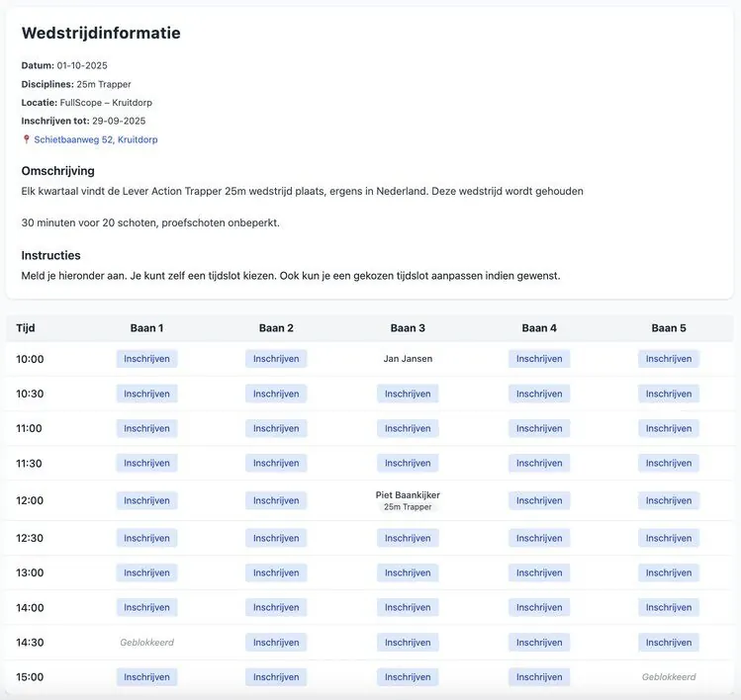Viewport: 741px width, 700px height.
Task: Click Inschrijven for 10:30 Baan 3
Action: [x=408, y=394]
